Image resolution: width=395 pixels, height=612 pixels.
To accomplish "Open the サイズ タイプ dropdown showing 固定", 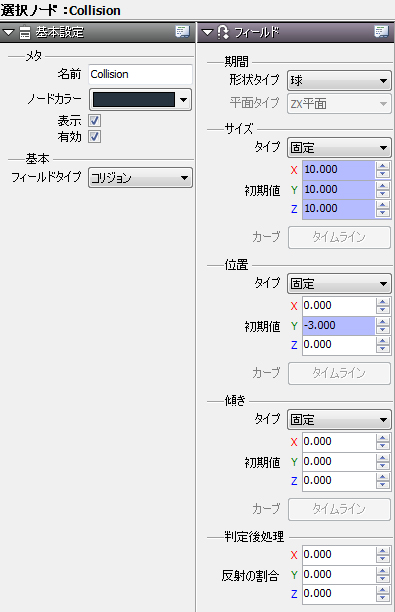I will (339, 148).
